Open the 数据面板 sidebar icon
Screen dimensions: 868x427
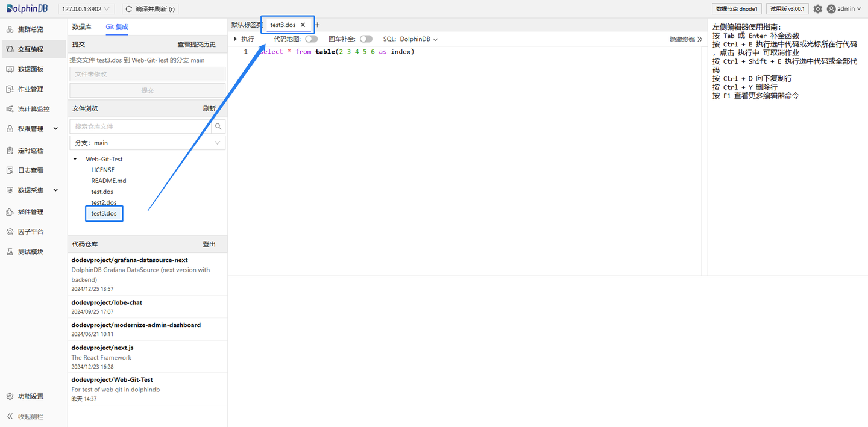point(10,69)
